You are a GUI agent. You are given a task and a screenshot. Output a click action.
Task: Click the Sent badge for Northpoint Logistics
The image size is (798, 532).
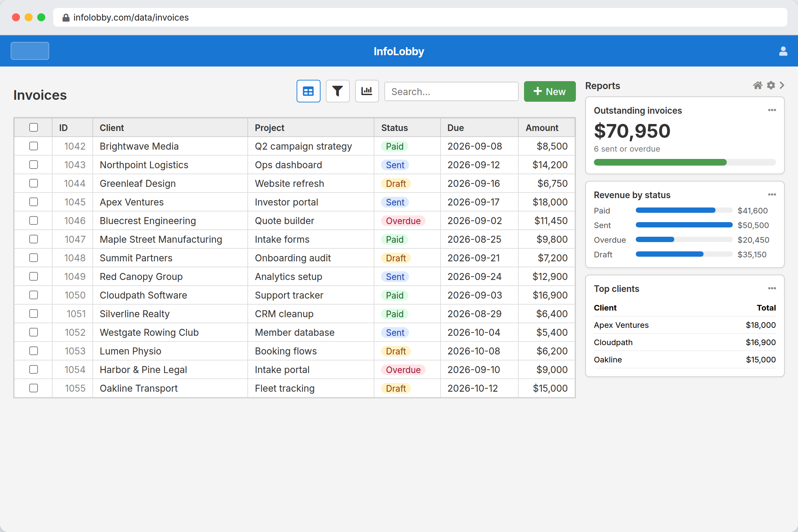pos(395,165)
